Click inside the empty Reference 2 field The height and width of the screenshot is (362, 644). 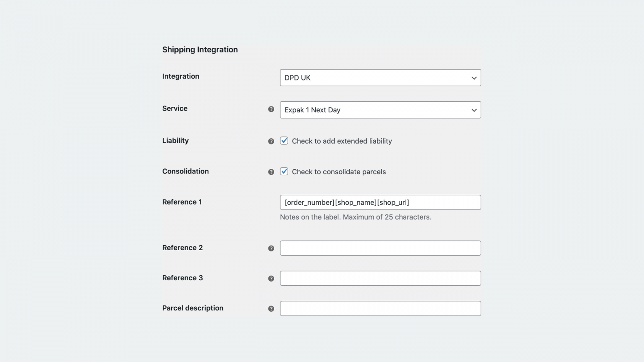[x=380, y=248]
